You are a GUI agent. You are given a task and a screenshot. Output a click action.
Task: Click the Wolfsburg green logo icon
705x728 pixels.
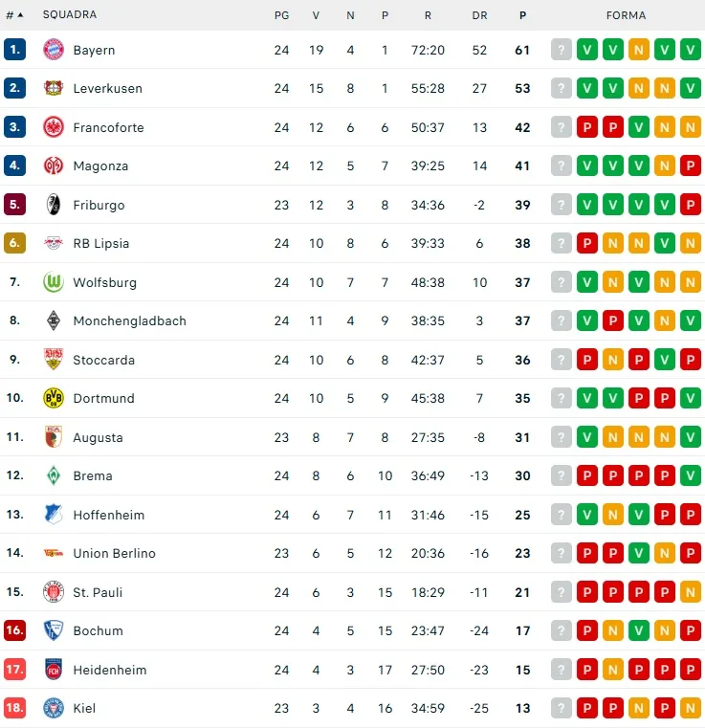click(54, 282)
